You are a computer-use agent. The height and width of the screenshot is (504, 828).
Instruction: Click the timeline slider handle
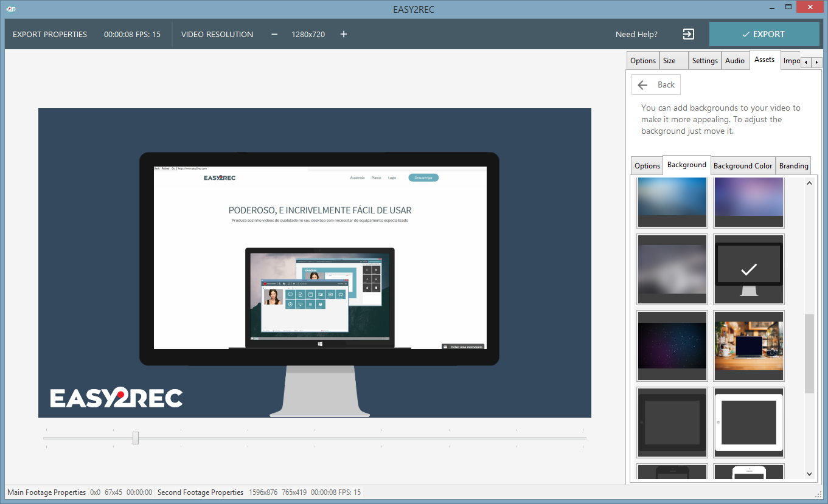pos(136,438)
